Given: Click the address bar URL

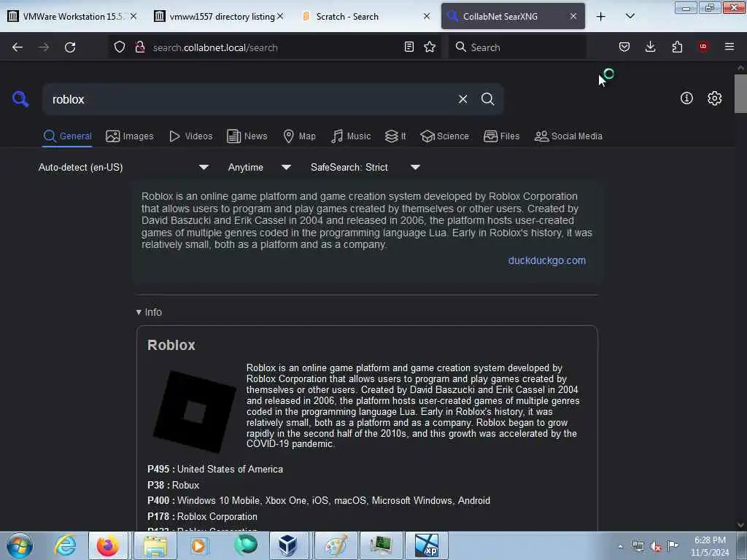Looking at the screenshot, I should click(x=215, y=47).
